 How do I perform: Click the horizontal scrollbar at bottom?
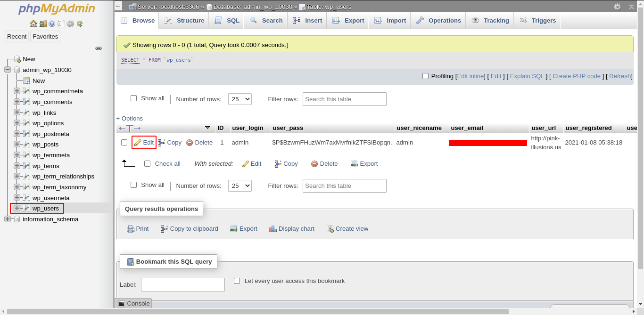(x=258, y=311)
